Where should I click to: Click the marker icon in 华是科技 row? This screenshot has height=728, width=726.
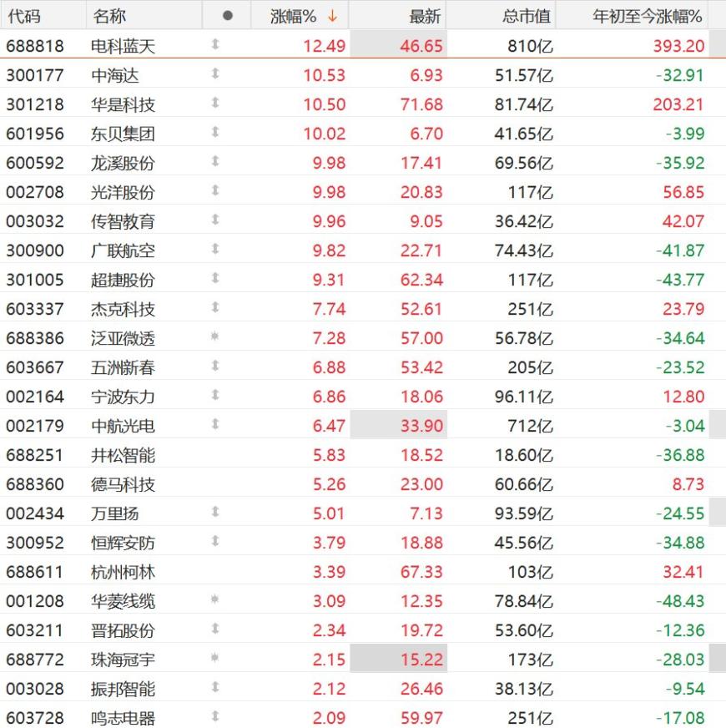[x=215, y=103]
